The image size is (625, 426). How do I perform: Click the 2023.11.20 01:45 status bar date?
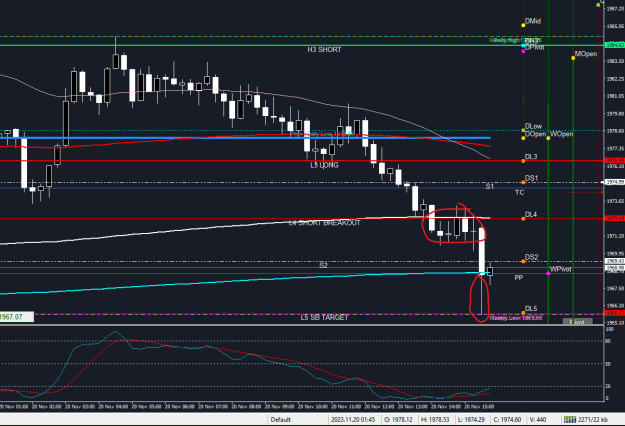coord(353,420)
